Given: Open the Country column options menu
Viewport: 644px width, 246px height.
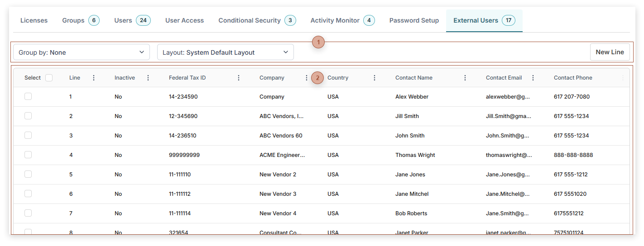Looking at the screenshot, I should (375, 78).
